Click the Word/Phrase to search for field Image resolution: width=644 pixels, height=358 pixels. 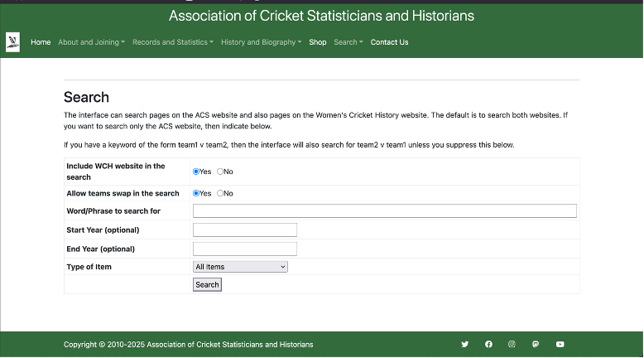pyautogui.click(x=384, y=211)
